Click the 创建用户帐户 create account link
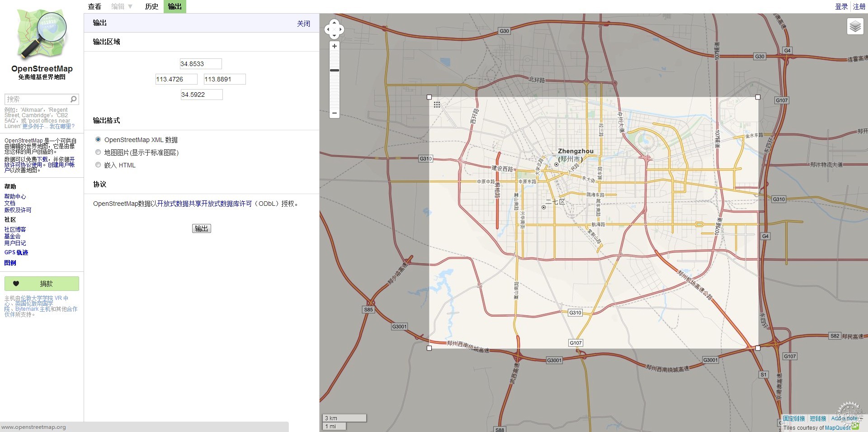The width and height of the screenshot is (868, 432). [x=61, y=165]
